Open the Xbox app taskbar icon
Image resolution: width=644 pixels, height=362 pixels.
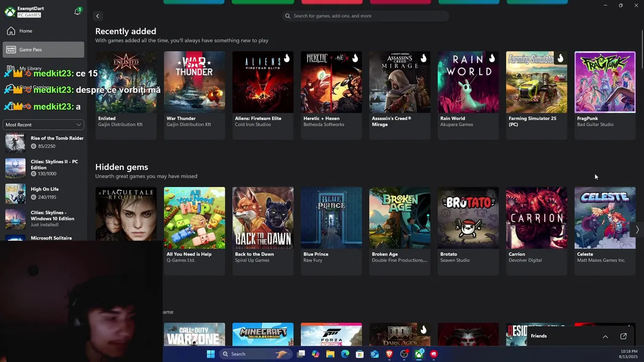click(419, 354)
